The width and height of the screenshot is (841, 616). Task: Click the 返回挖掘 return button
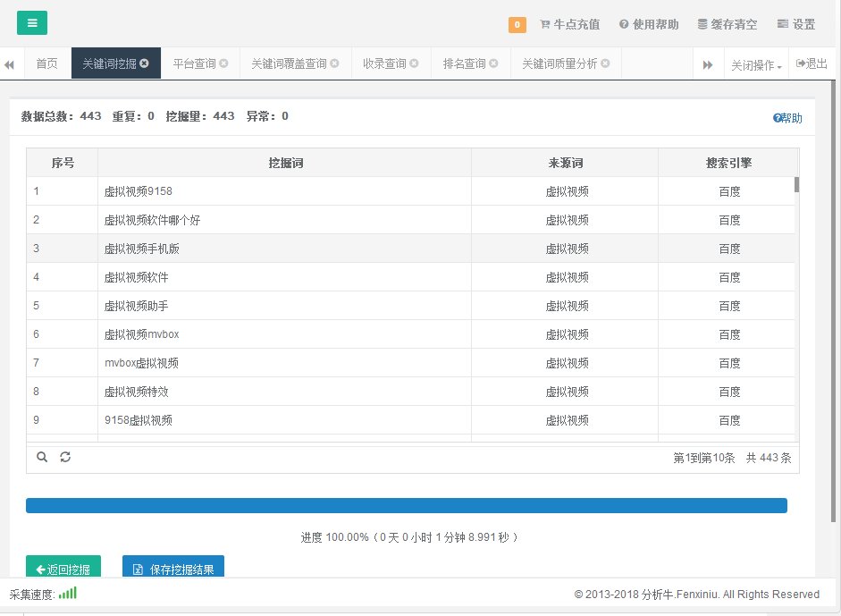click(x=63, y=569)
